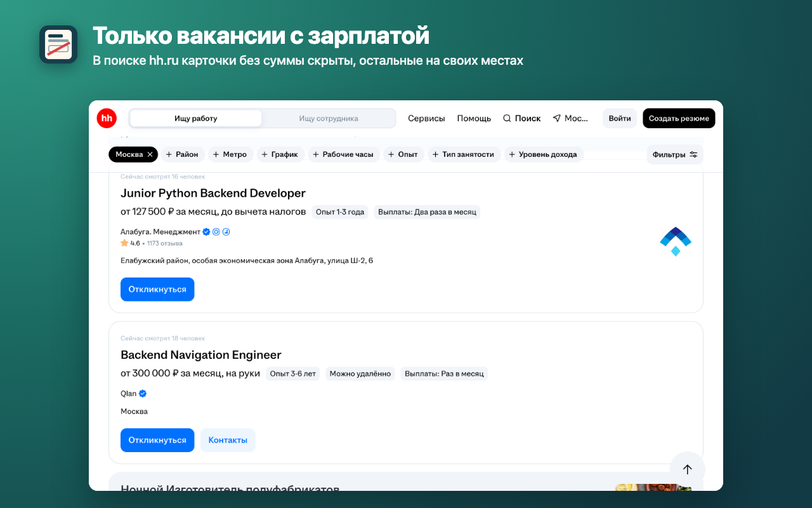Click the Выплаты: Два раза в месяц tag
This screenshot has height=508, width=812.
point(427,212)
